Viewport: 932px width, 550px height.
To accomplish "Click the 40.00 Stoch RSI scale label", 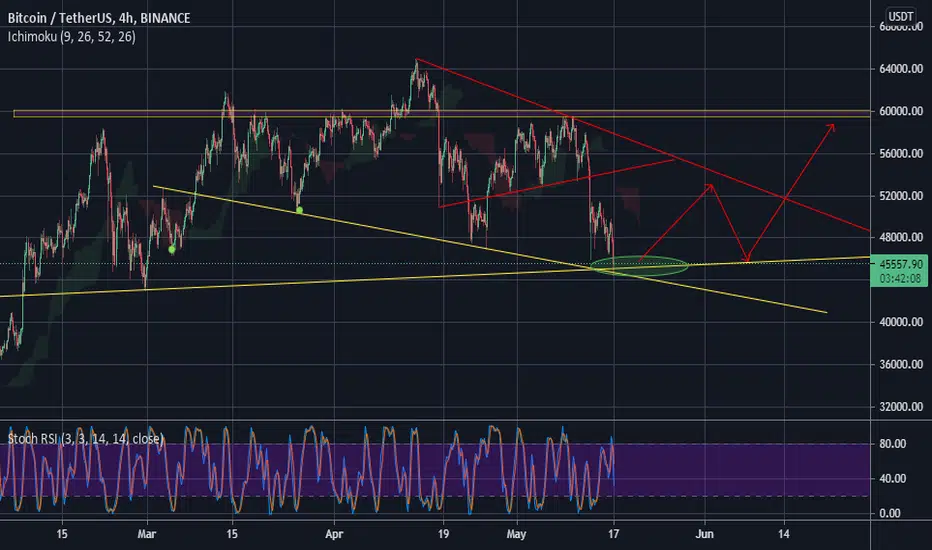I will coord(892,478).
